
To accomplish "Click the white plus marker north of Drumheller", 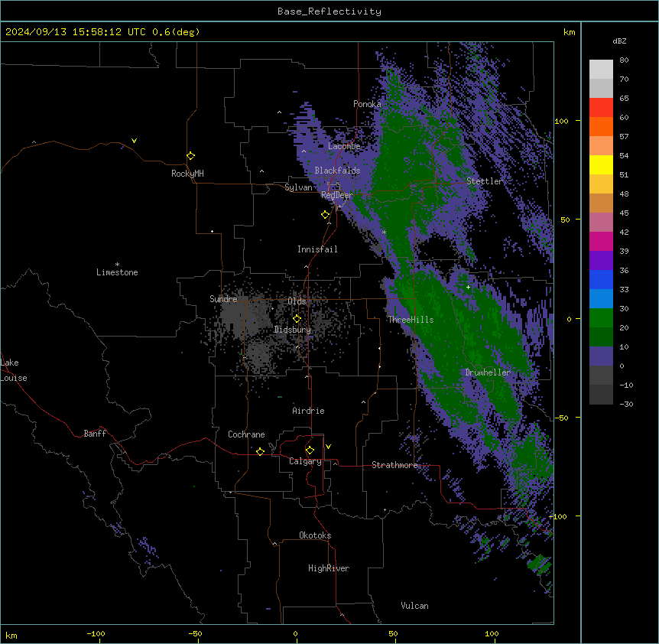I will 468,287.
